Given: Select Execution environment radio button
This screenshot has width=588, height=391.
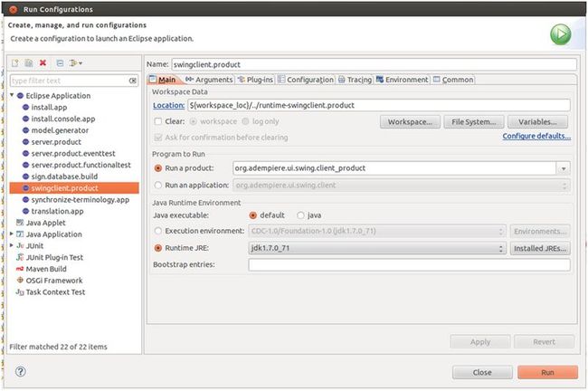Looking at the screenshot, I should click(x=158, y=231).
